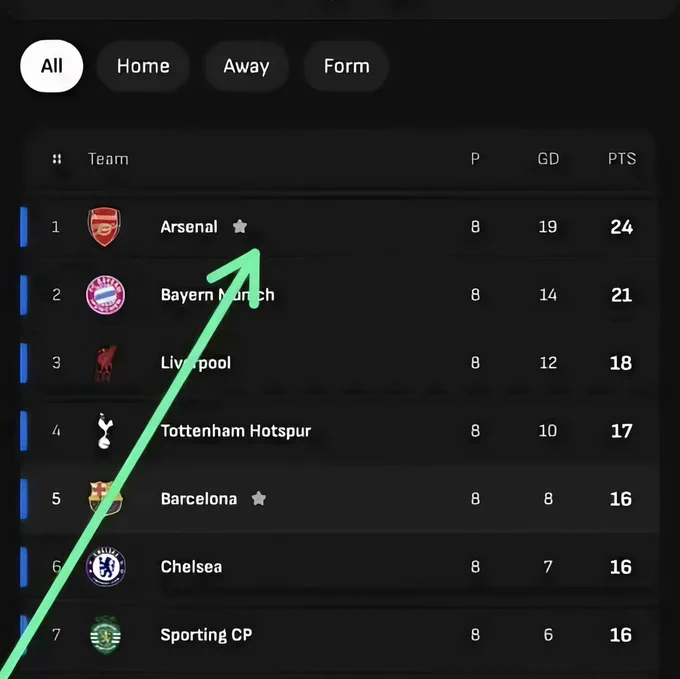The image size is (680, 679).
Task: Open the Form standings tab
Action: tap(347, 66)
